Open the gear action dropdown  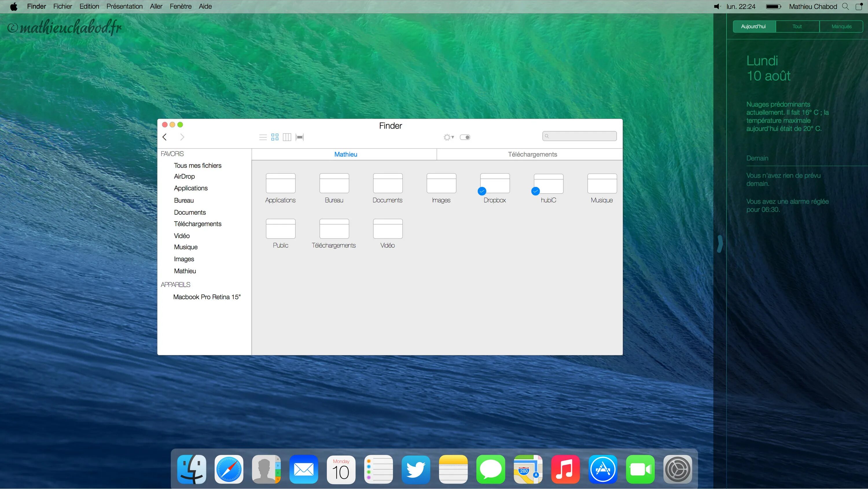tap(448, 137)
